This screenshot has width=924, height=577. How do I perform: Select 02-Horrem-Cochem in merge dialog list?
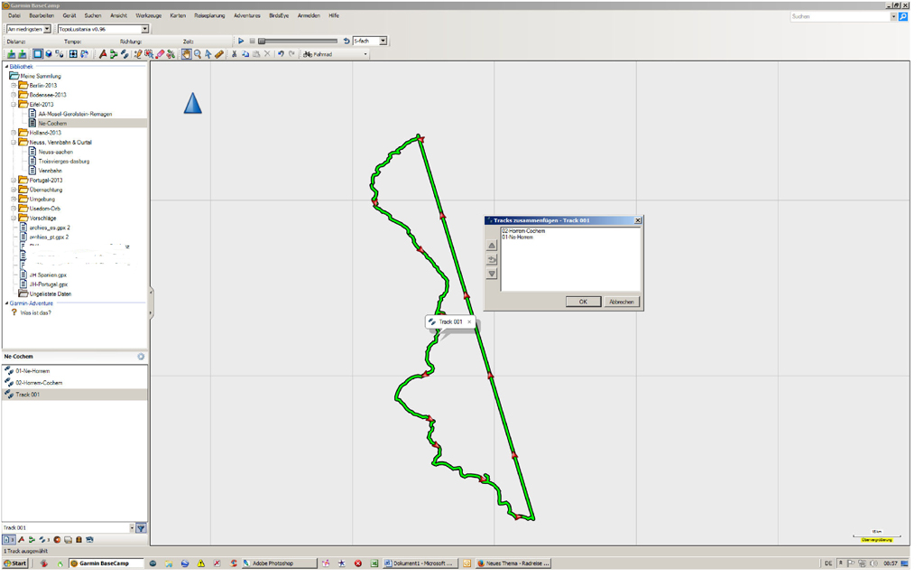click(x=523, y=231)
